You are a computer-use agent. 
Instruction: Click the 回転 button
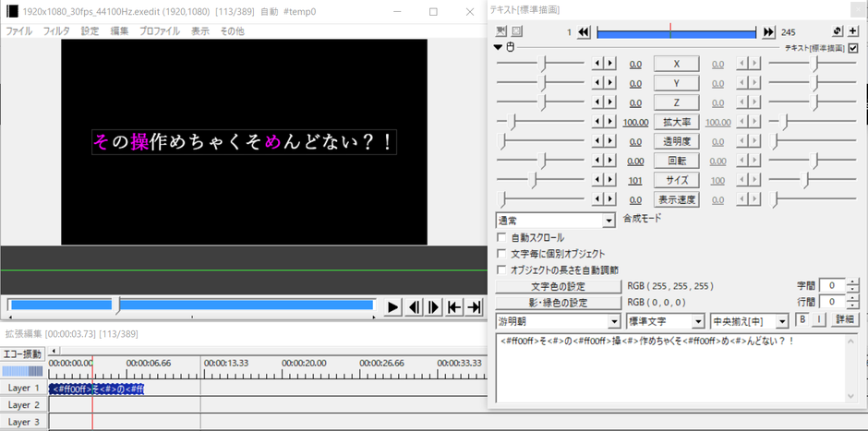pyautogui.click(x=677, y=161)
